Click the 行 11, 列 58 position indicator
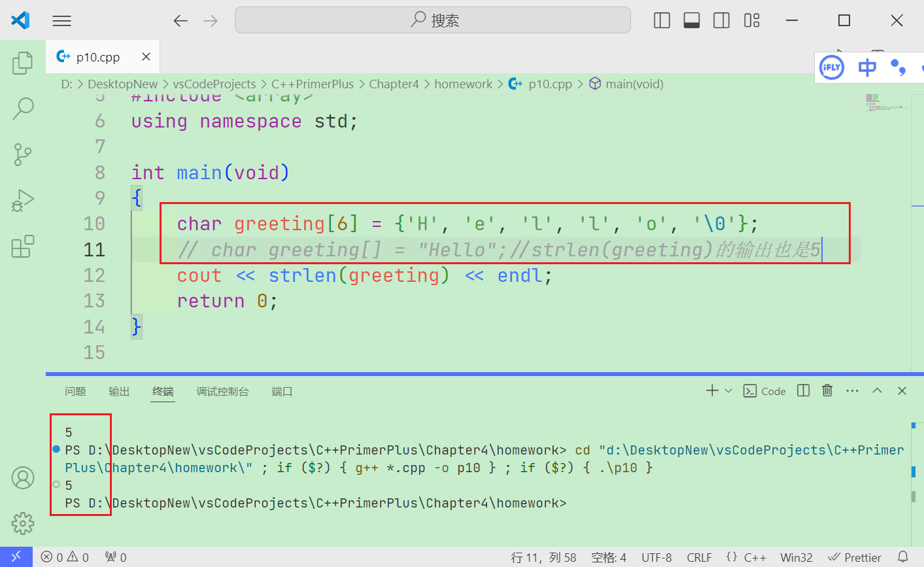The width and height of the screenshot is (924, 567). [543, 557]
